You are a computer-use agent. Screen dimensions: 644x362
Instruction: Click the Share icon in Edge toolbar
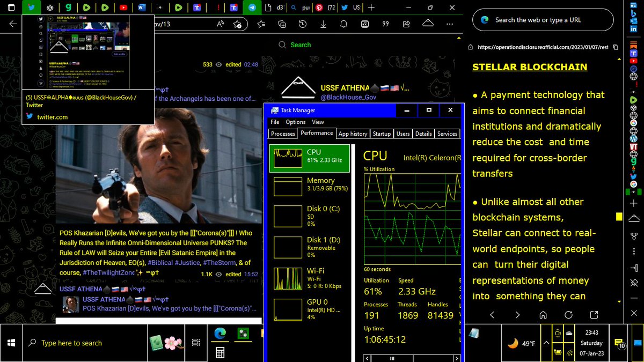(406, 24)
